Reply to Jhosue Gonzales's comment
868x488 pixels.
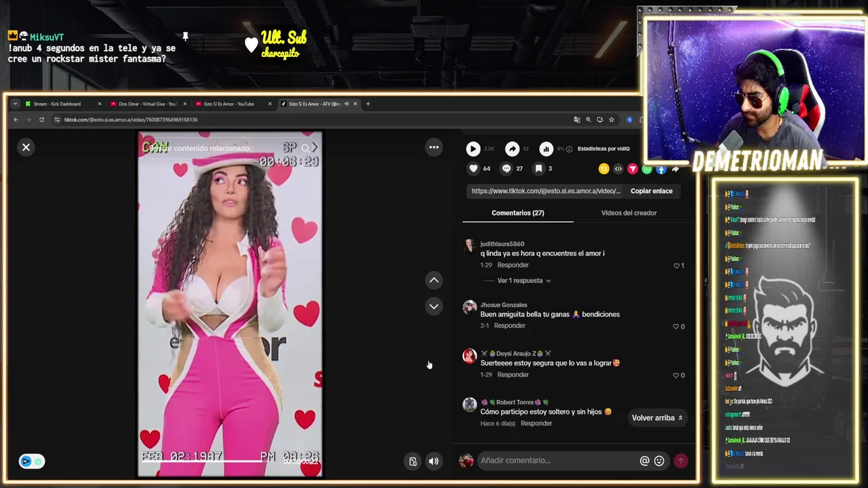pos(509,326)
